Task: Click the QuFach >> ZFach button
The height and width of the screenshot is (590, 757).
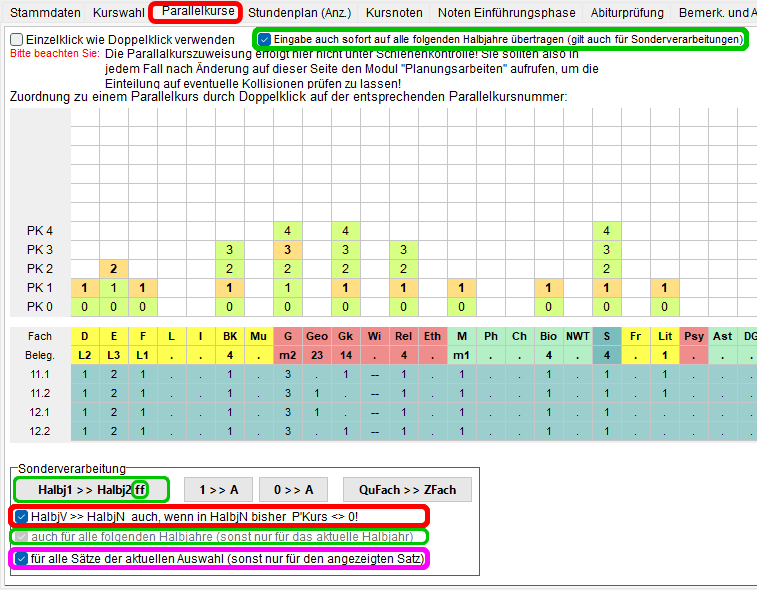Action: click(406, 489)
